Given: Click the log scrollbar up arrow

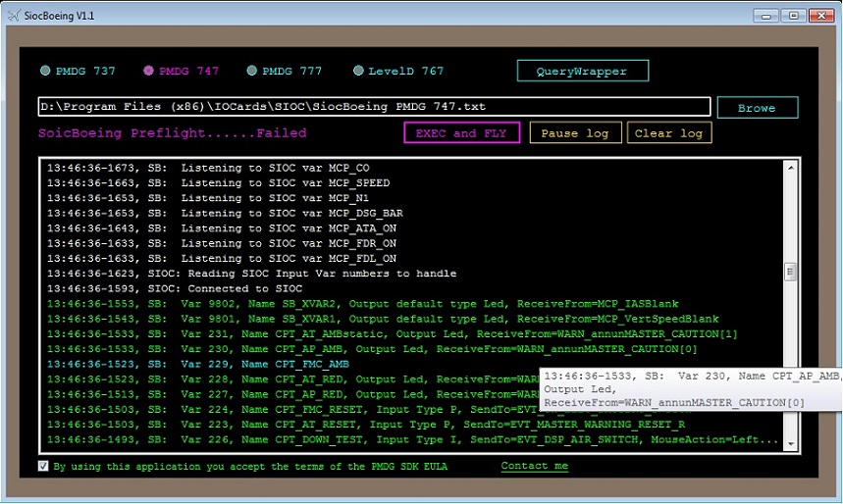Looking at the screenshot, I should 791,168.
